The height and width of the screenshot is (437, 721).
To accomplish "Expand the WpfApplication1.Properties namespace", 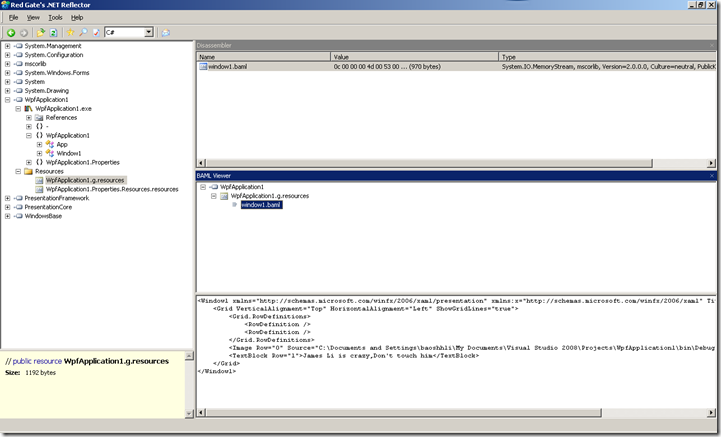I will pyautogui.click(x=29, y=162).
